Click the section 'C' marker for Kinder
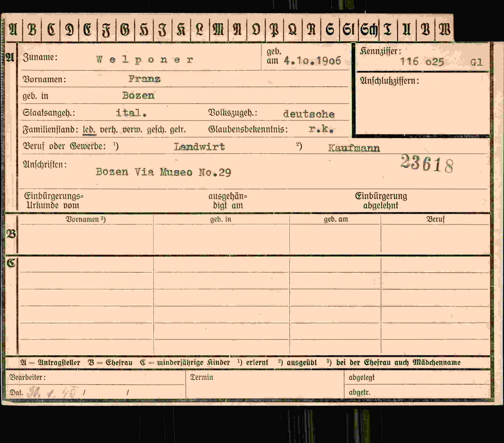504x443 pixels. click(11, 263)
